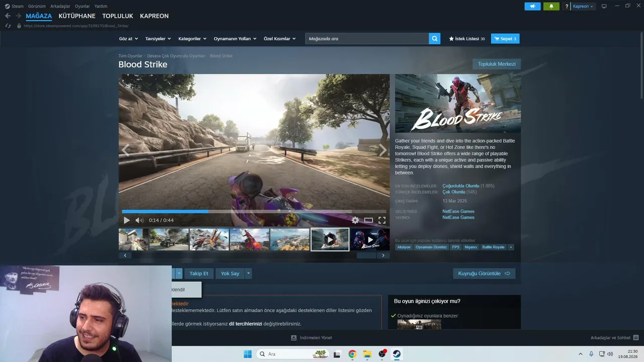644x362 pixels.
Task: Switch to the KÜTÜPHANE tab
Action: (x=77, y=16)
